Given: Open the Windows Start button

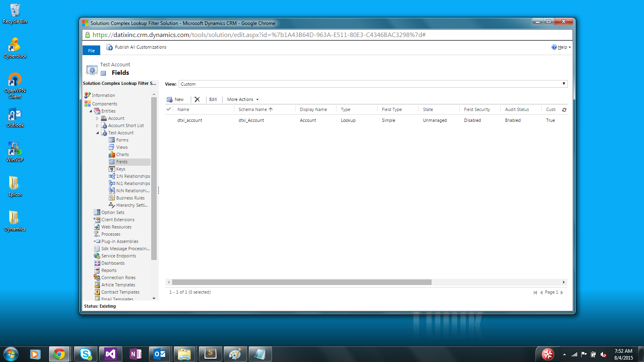Looking at the screenshot, I should 11,354.
